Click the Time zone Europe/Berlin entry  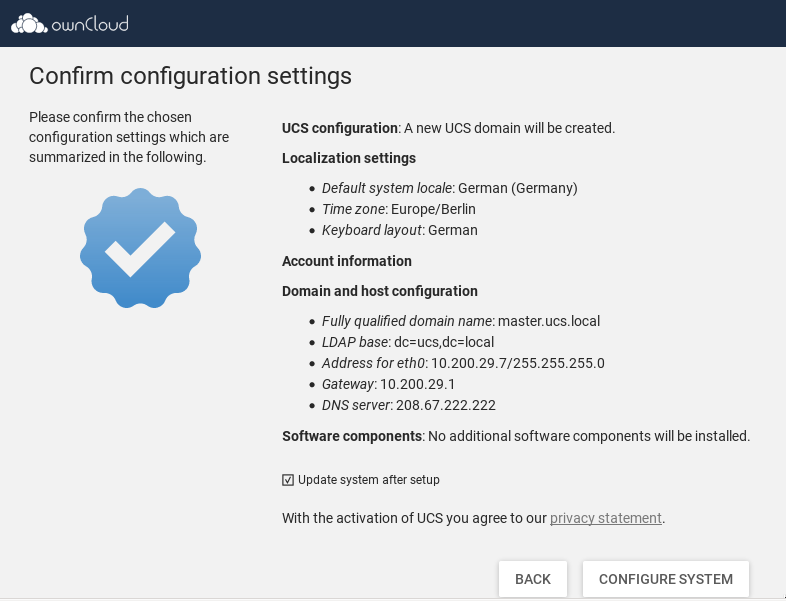coord(398,209)
